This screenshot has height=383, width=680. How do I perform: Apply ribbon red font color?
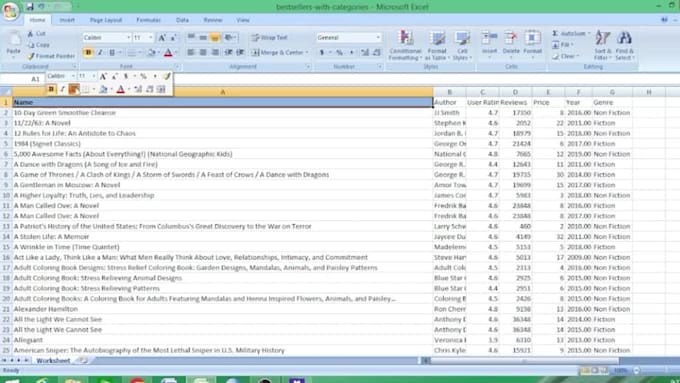(168, 52)
